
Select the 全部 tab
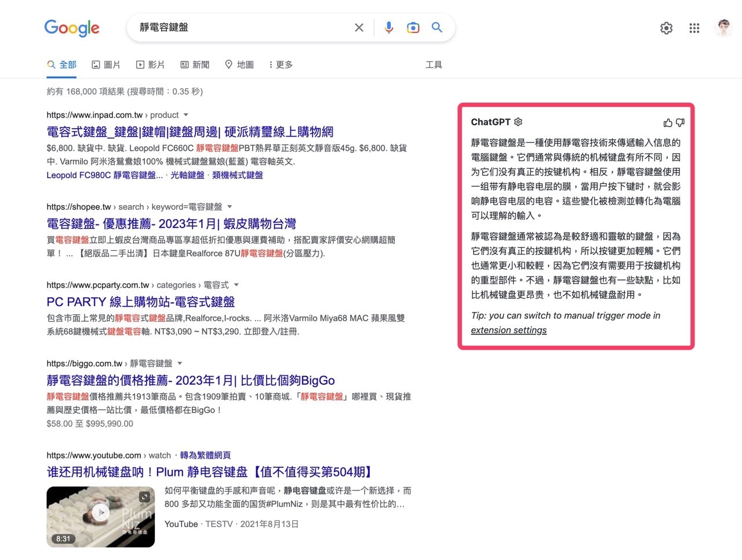[x=62, y=64]
